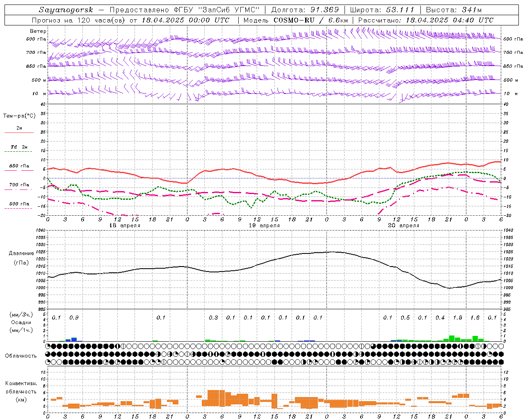Viewport: 525px width, 420px height.
Task: Click the '(гПа)' unit under Давление
Action: coord(21,262)
